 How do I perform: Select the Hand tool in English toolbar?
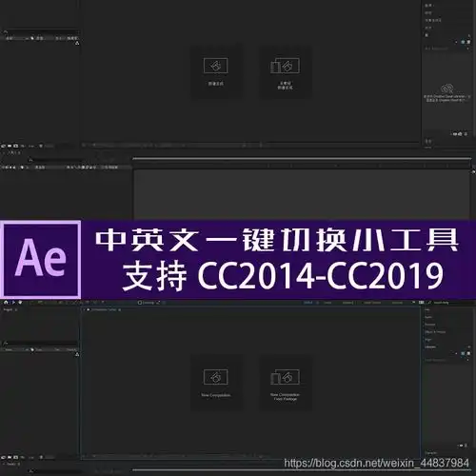20,303
